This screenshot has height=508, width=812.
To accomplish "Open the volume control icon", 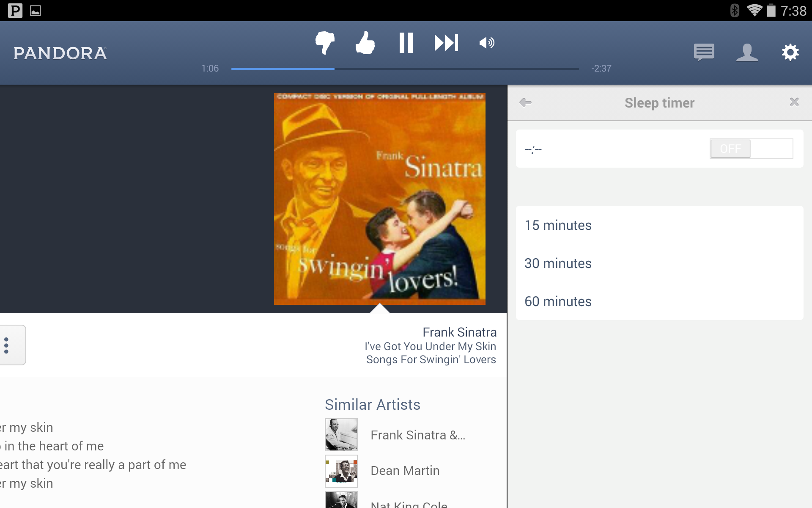I will coord(487,42).
